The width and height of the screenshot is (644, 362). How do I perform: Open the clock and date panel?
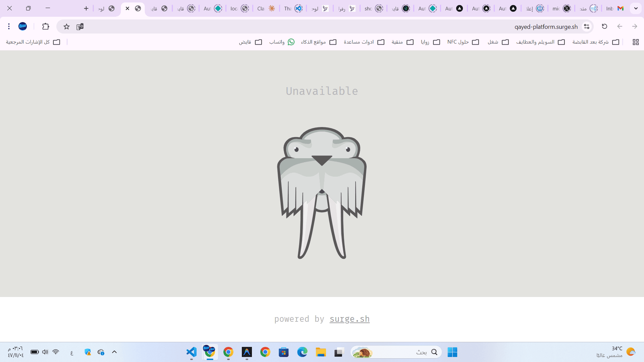[x=16, y=352]
